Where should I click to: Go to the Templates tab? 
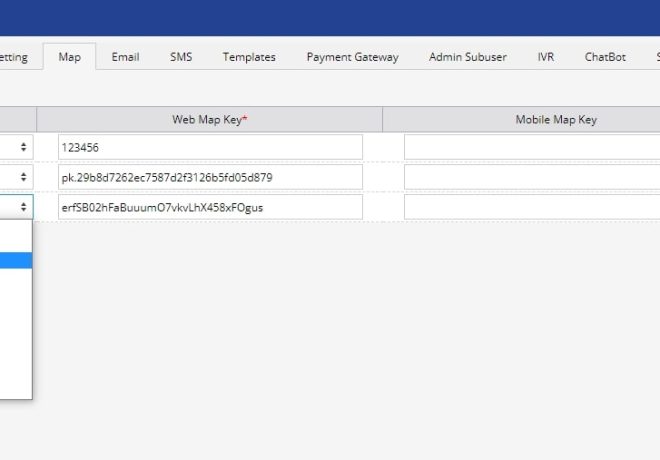tap(249, 57)
